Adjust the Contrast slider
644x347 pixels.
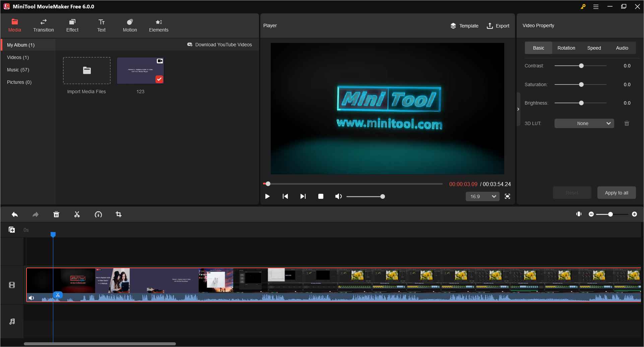581,66
